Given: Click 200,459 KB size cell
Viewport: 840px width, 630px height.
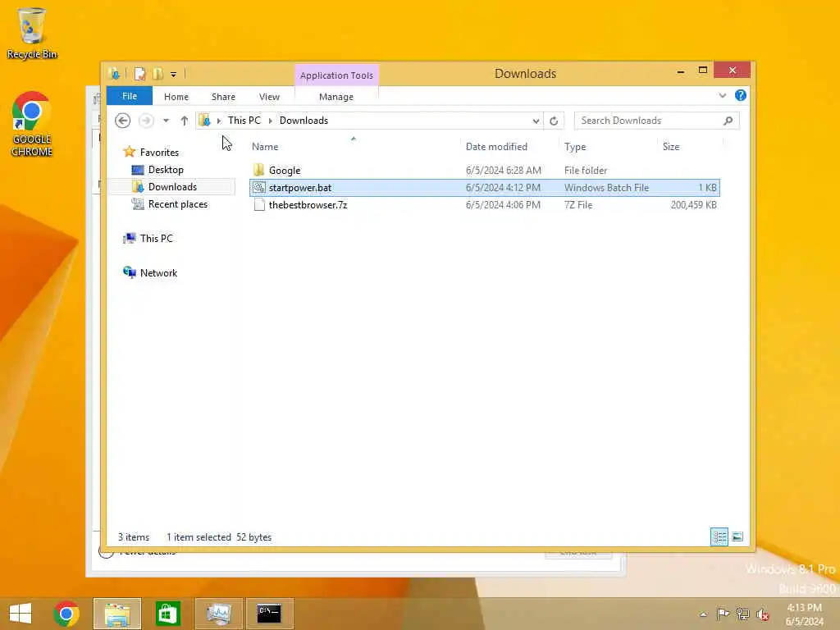Looking at the screenshot, I should tap(693, 204).
